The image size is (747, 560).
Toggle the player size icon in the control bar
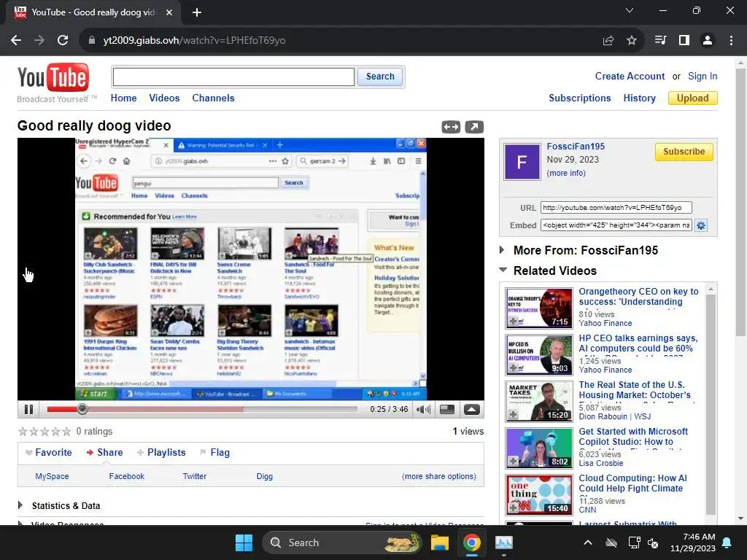(x=447, y=410)
